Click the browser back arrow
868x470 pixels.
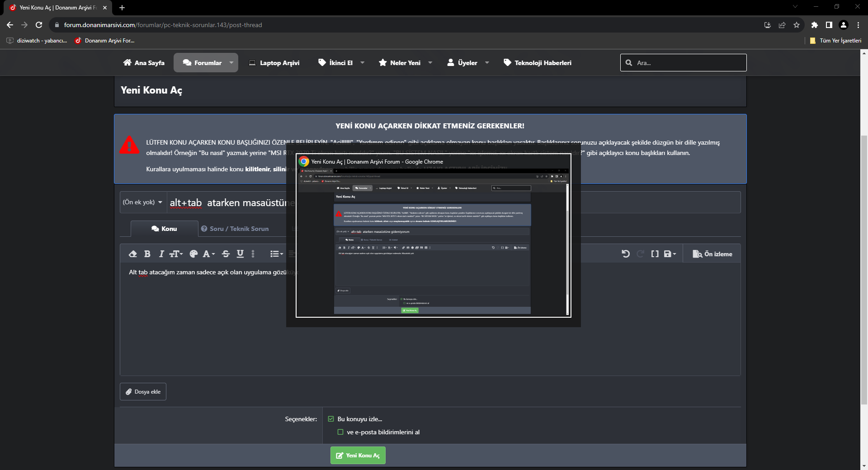tap(10, 25)
